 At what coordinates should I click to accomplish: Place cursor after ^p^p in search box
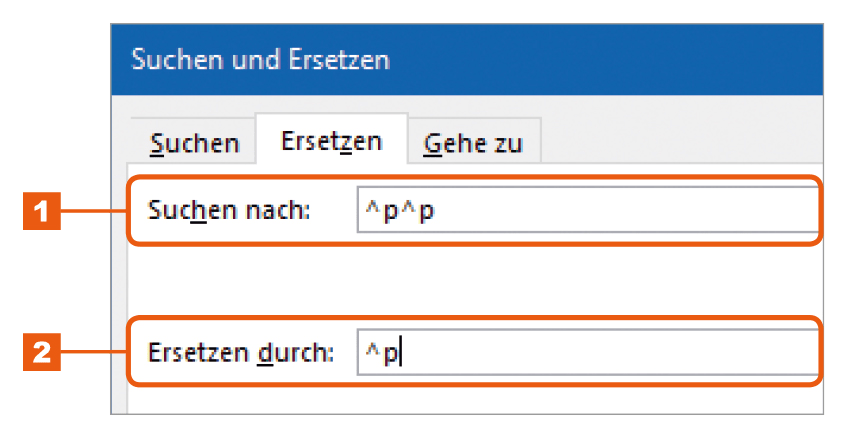(437, 211)
